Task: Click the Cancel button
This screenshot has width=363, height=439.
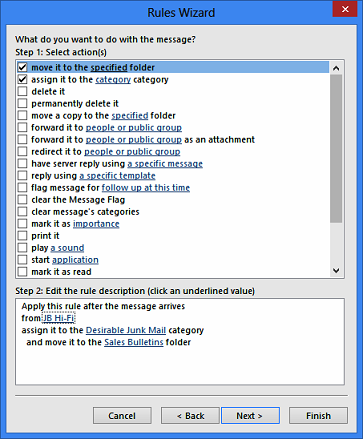Action: (122, 416)
